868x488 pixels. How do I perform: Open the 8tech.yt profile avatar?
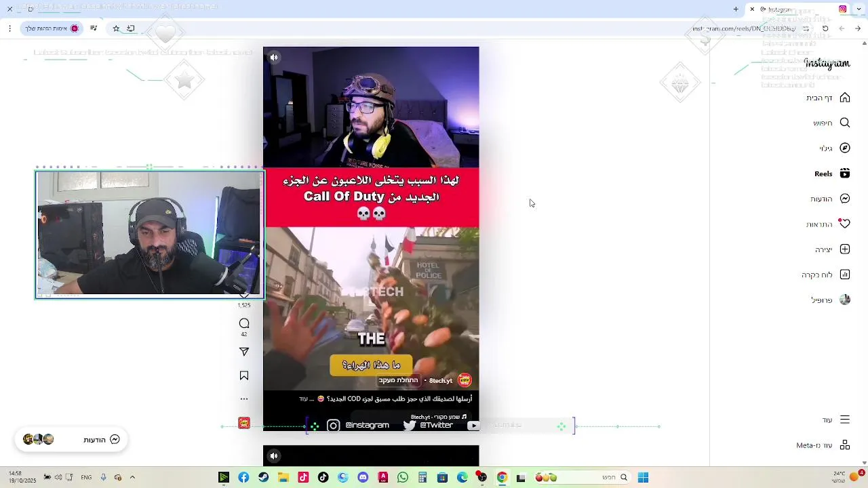pos(465,380)
